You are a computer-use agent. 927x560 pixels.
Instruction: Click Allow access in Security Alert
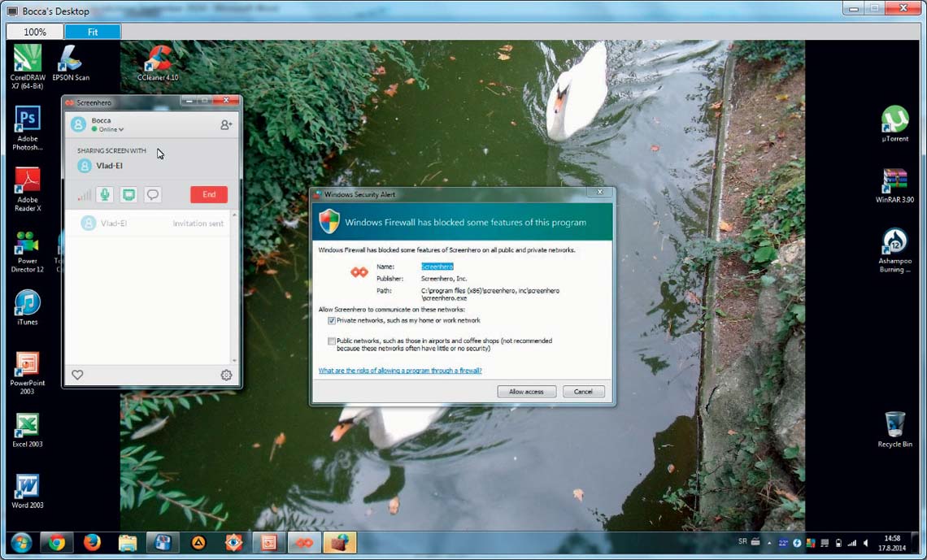click(x=526, y=392)
